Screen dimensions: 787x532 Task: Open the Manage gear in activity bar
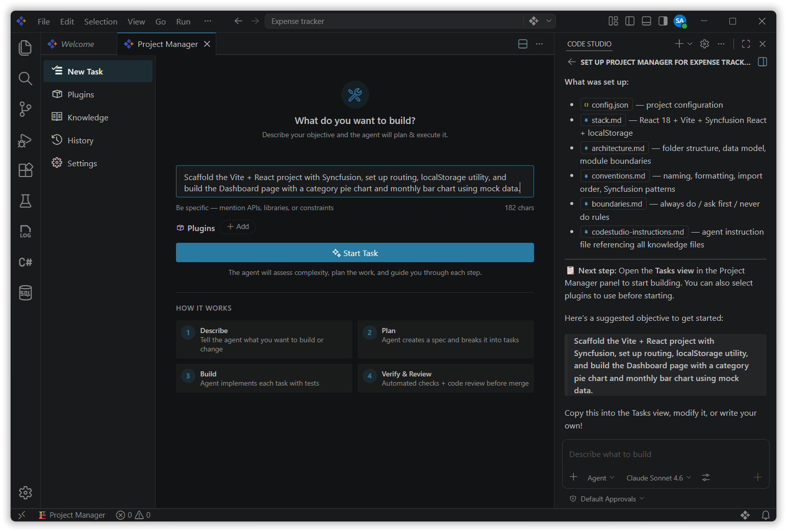25,492
